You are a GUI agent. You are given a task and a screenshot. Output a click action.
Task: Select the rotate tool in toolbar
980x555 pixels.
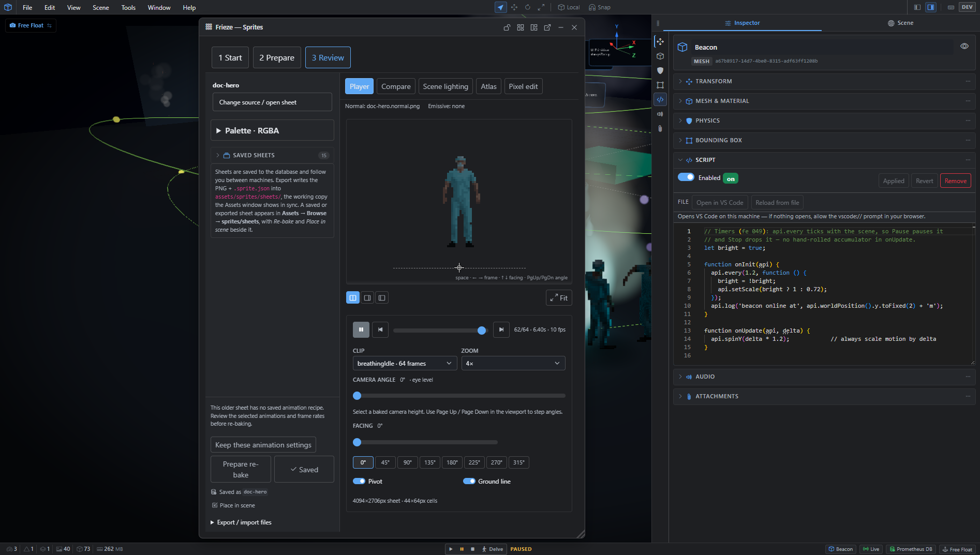(527, 7)
